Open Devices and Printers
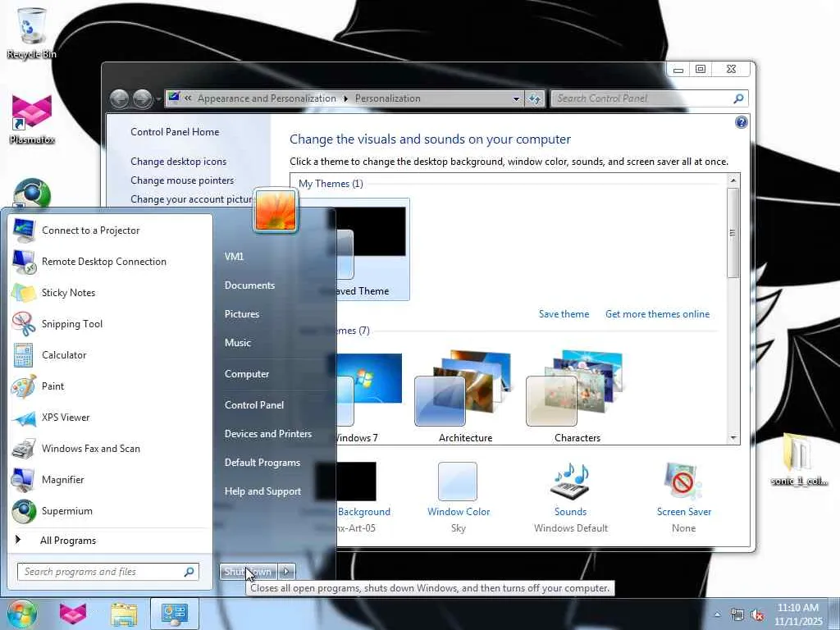 pos(268,434)
